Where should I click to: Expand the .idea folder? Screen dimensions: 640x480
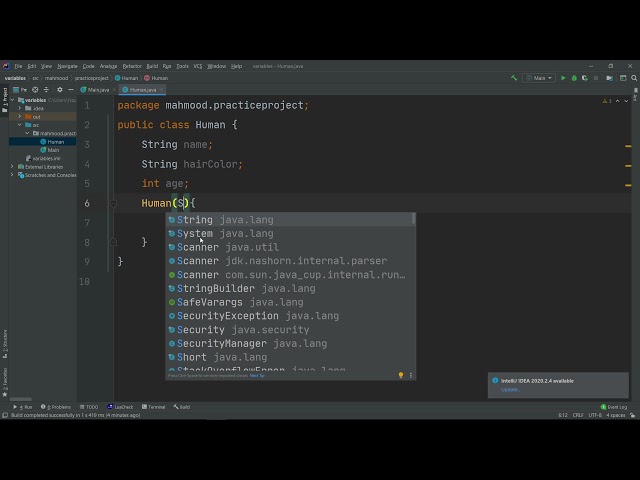click(20, 108)
